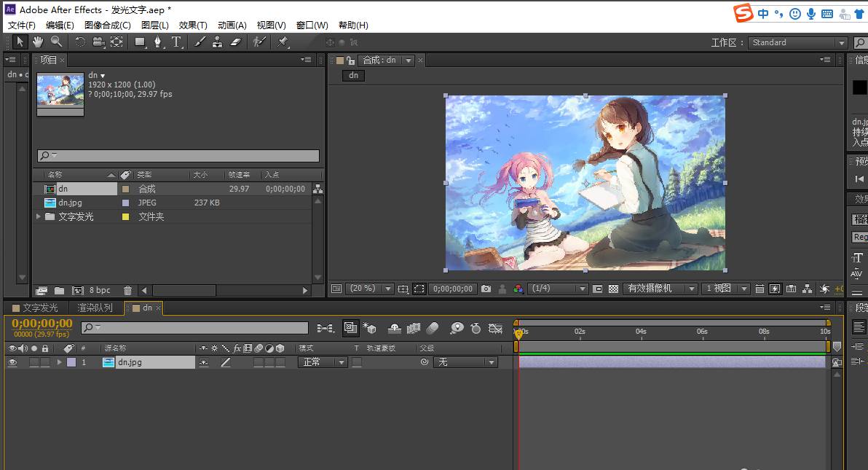Select the Eraser tool
The width and height of the screenshot is (868, 470).
235,42
